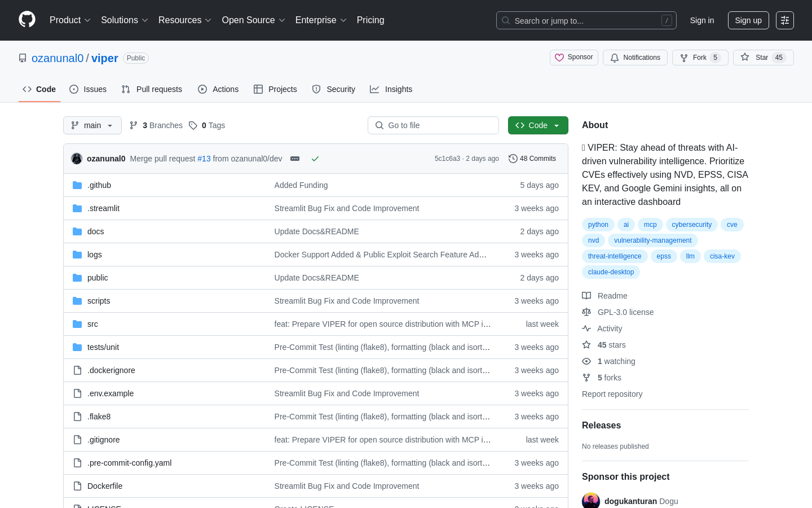Select the python topic tag
The height and width of the screenshot is (508, 812).
pyautogui.click(x=598, y=225)
